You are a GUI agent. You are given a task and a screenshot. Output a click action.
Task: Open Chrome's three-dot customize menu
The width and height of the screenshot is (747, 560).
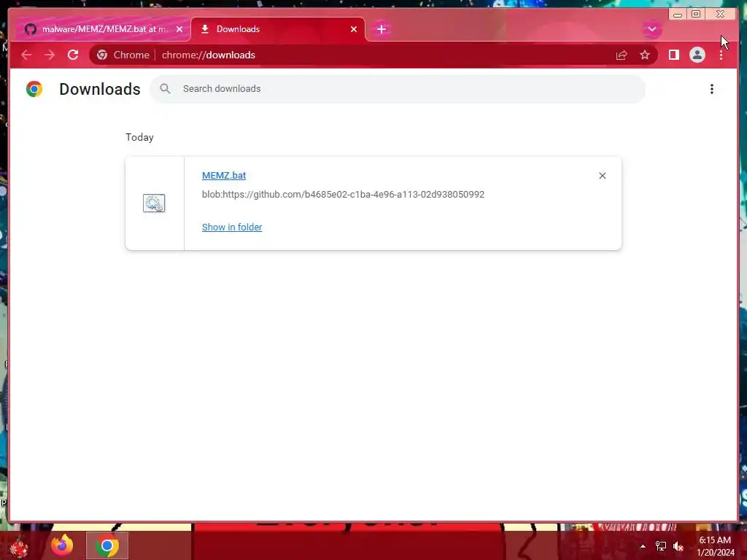[x=721, y=55]
